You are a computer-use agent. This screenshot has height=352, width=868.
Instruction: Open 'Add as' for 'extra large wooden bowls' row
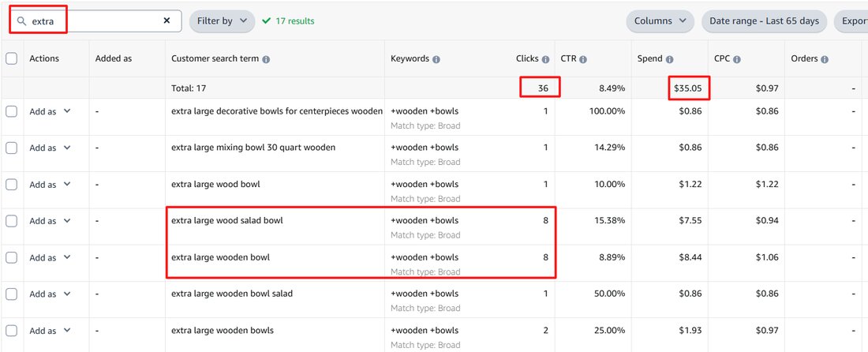[x=51, y=331]
